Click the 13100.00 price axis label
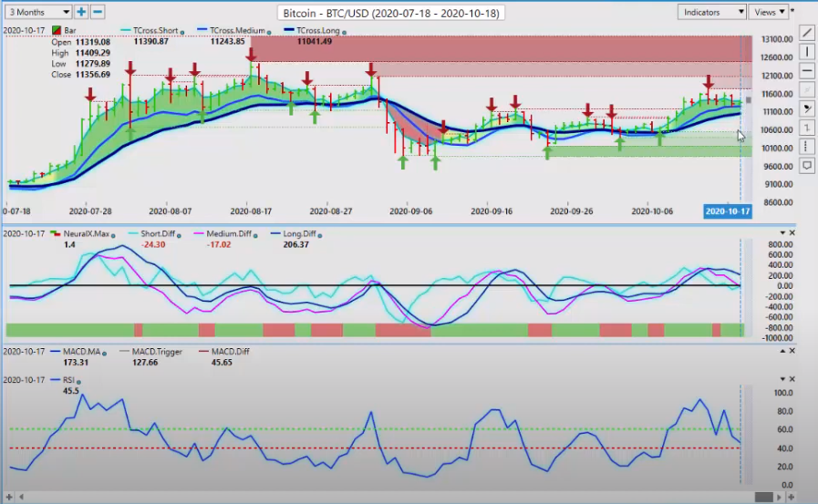Viewport: 818px width, 504px height. coord(777,39)
